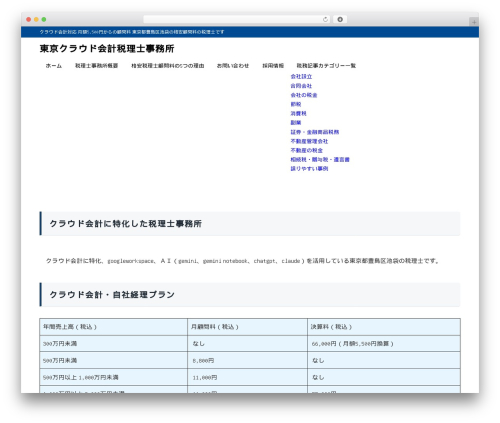Click the yellow minimize window button
The height and width of the screenshot is (423, 500).
36,19
